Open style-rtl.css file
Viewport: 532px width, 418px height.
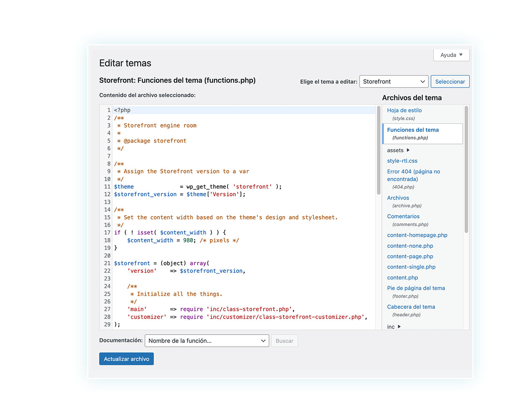click(x=402, y=161)
